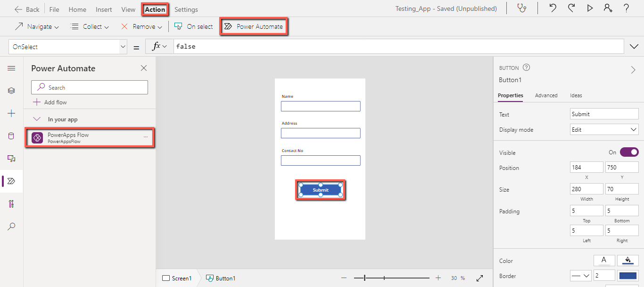This screenshot has height=287, width=644.
Task: Open Data cylinder icon in left rail
Action: point(11,136)
